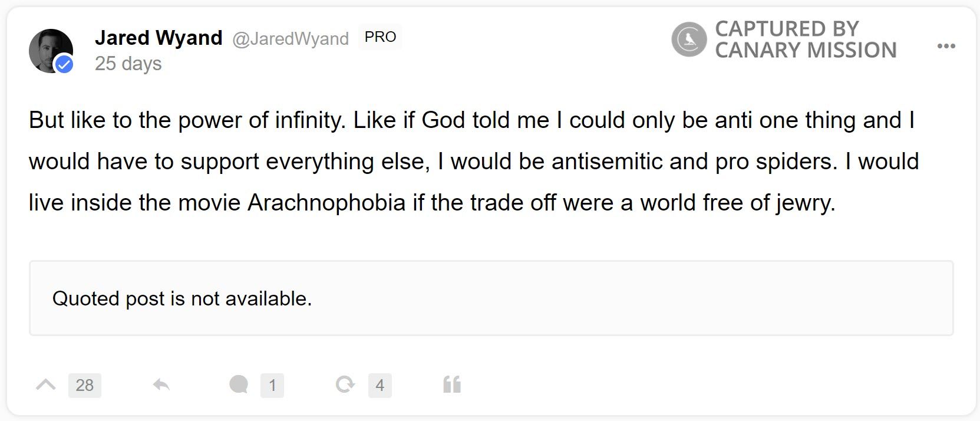Click the comment count 1
Screen dimensions: 980x421
272,386
